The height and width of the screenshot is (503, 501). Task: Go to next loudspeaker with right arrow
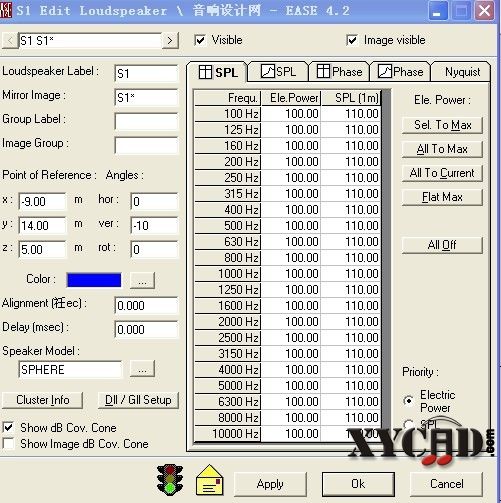tap(170, 41)
